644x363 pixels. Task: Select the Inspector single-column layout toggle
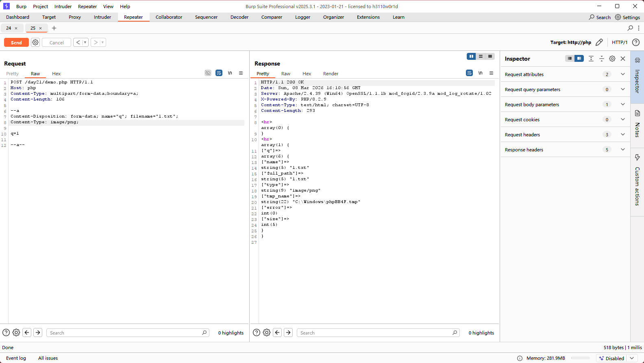tap(570, 58)
